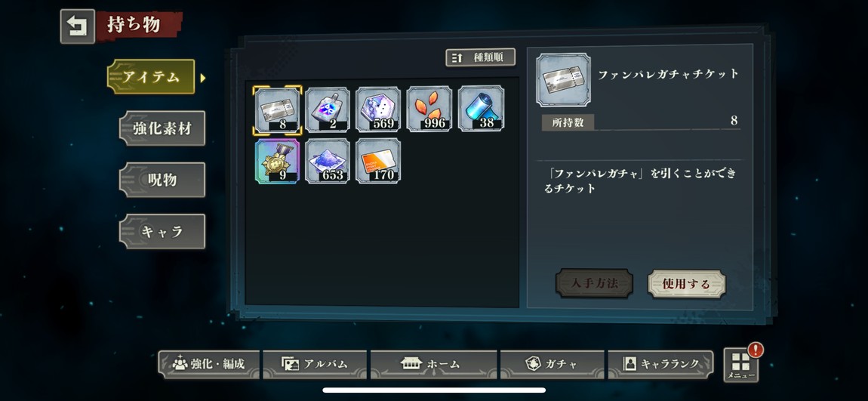Open 強化・編成 in bottom navigation
Screen dimensions: 868x401
[x=208, y=365]
